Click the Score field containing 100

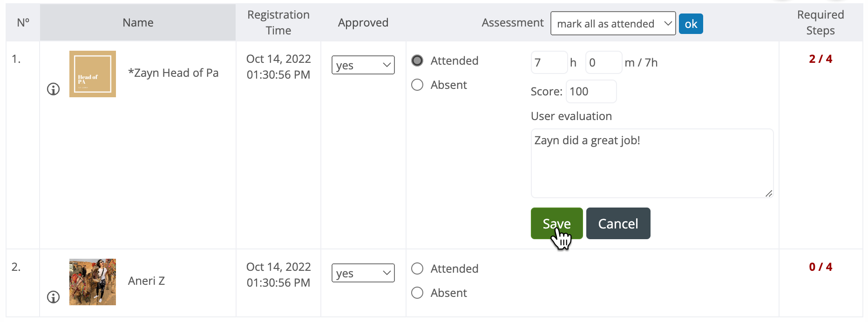(x=591, y=91)
